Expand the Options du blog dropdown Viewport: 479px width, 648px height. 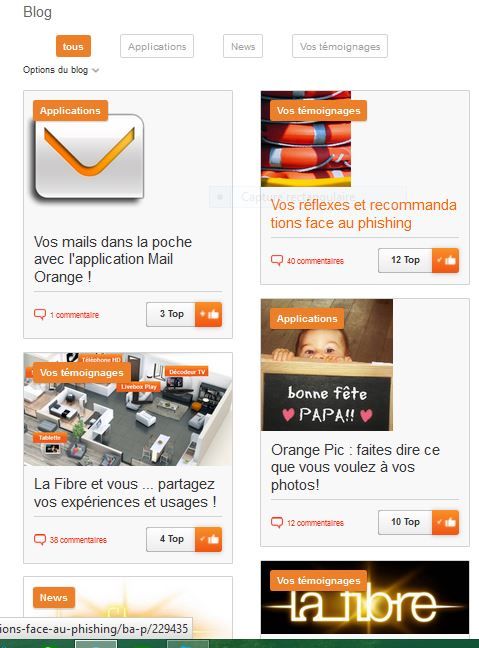[x=61, y=70]
